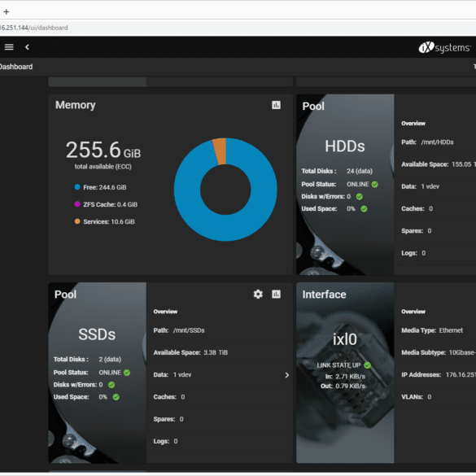The width and height of the screenshot is (476, 476).
Task: Click the memory donut chart
Action: 225,190
